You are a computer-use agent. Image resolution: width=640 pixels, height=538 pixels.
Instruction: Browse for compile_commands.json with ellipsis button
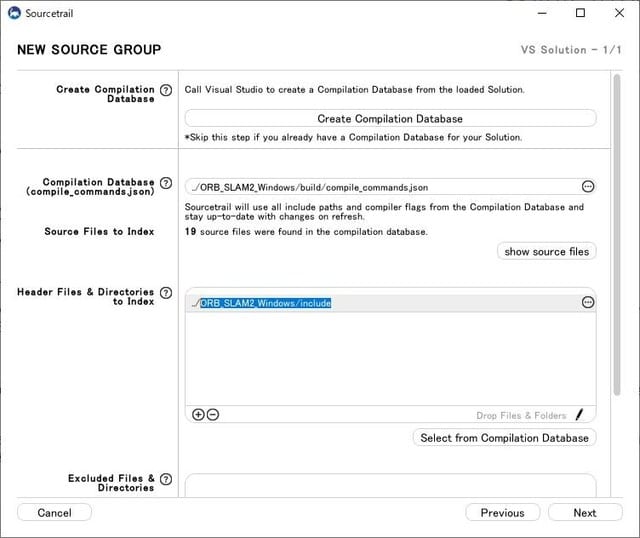click(x=588, y=187)
